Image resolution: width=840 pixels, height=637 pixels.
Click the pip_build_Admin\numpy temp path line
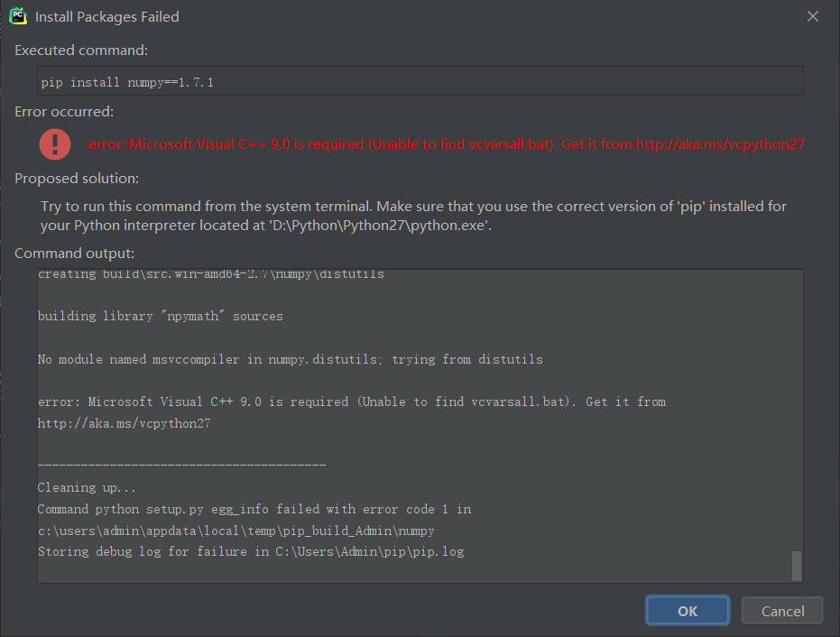pyautogui.click(x=235, y=531)
